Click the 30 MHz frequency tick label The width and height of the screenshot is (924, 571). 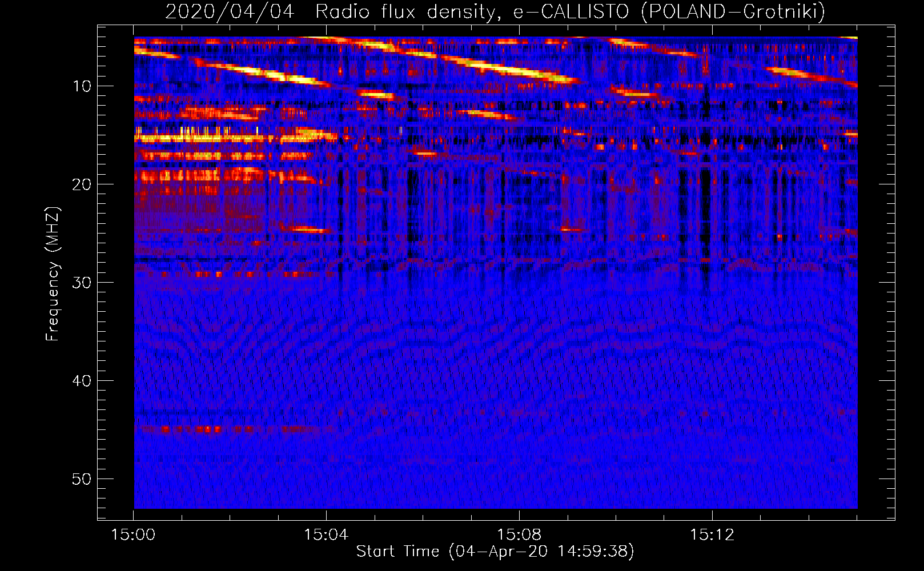[x=82, y=283]
